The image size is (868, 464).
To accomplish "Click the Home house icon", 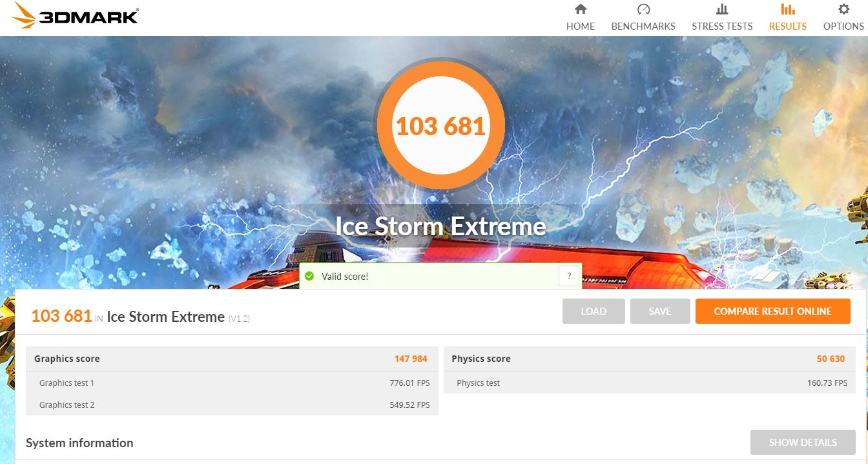I will pos(581,9).
